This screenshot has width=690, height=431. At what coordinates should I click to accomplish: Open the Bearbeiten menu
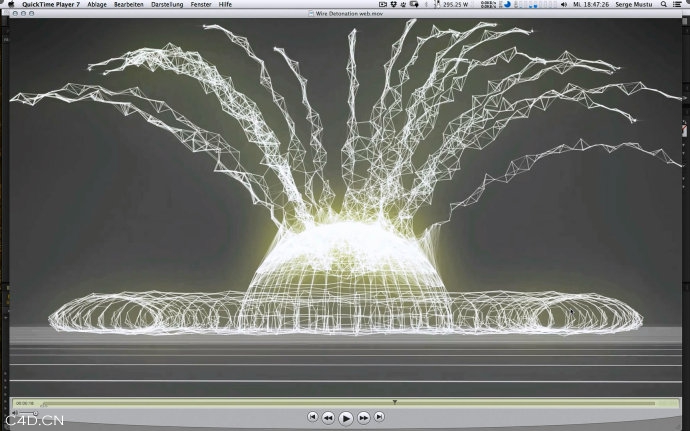tap(128, 4)
